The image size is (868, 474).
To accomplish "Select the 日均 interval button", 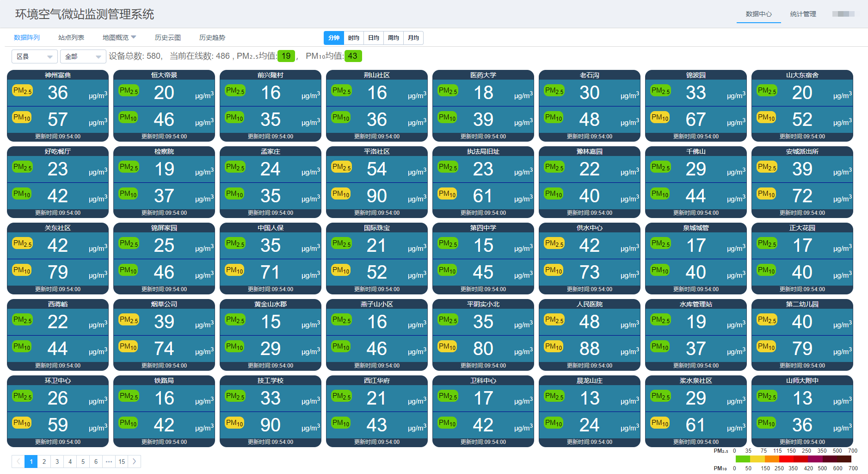I will 374,38.
